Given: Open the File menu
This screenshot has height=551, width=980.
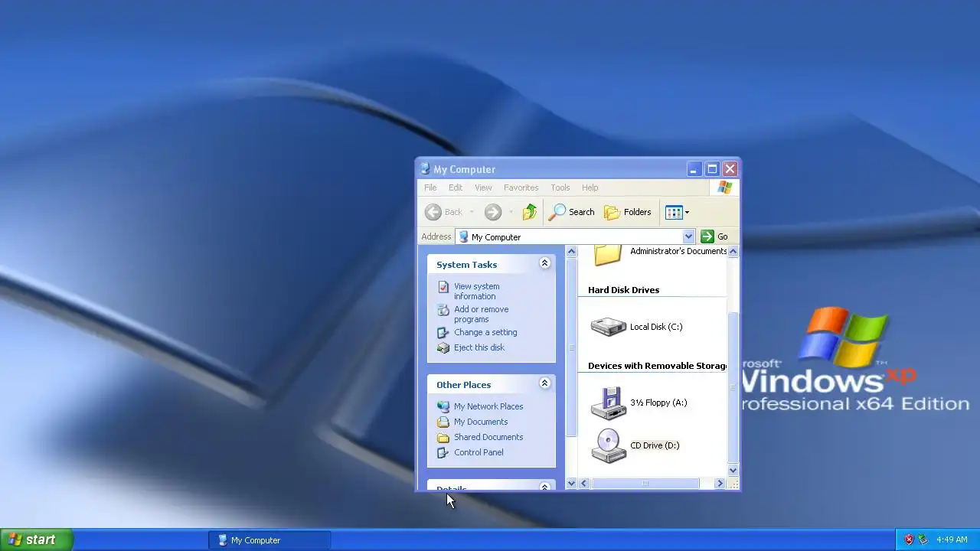Looking at the screenshot, I should point(430,187).
